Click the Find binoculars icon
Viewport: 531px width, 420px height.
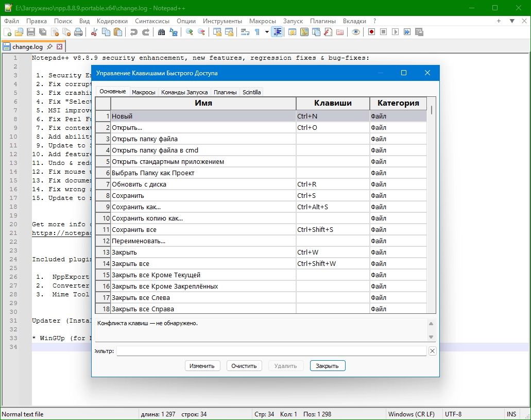tap(161, 32)
